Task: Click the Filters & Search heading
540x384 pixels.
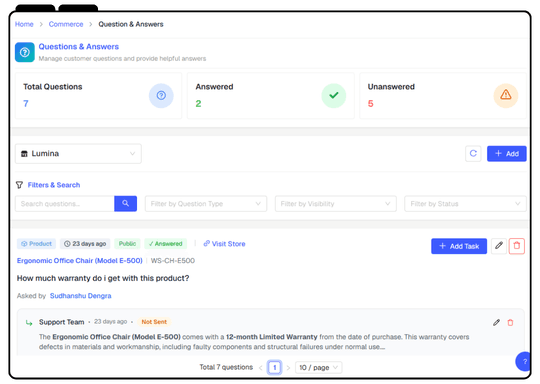Action: (54, 185)
